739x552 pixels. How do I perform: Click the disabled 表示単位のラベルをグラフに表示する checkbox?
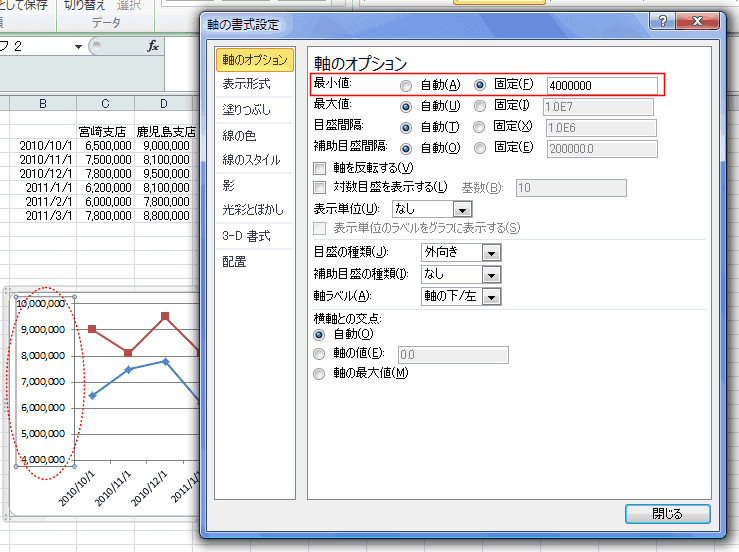pyautogui.click(x=320, y=229)
